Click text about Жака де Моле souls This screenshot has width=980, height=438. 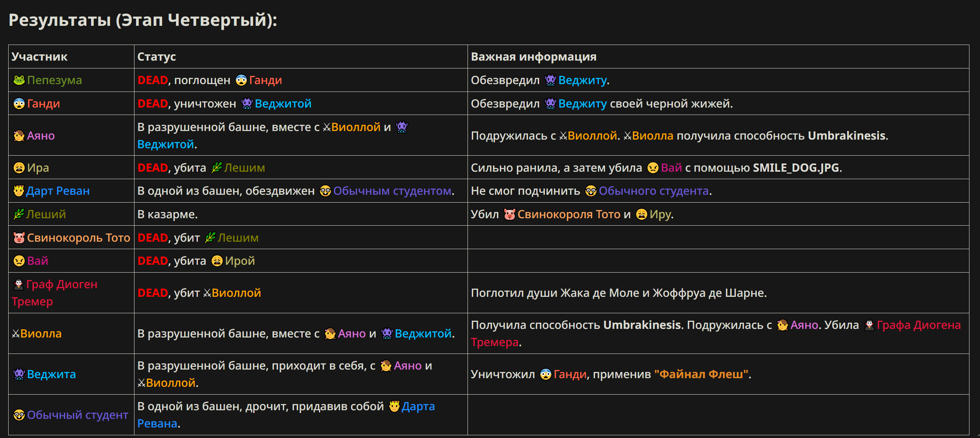619,293
